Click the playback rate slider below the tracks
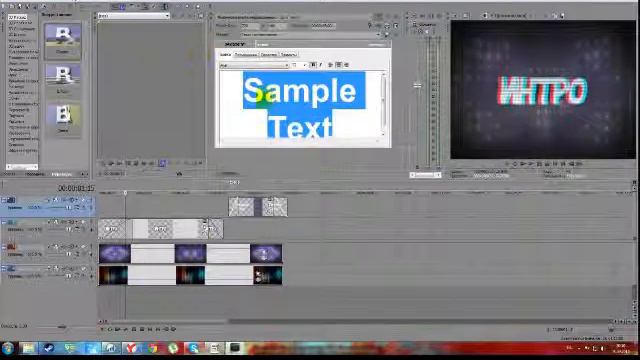The image size is (640, 360). [x=61, y=327]
